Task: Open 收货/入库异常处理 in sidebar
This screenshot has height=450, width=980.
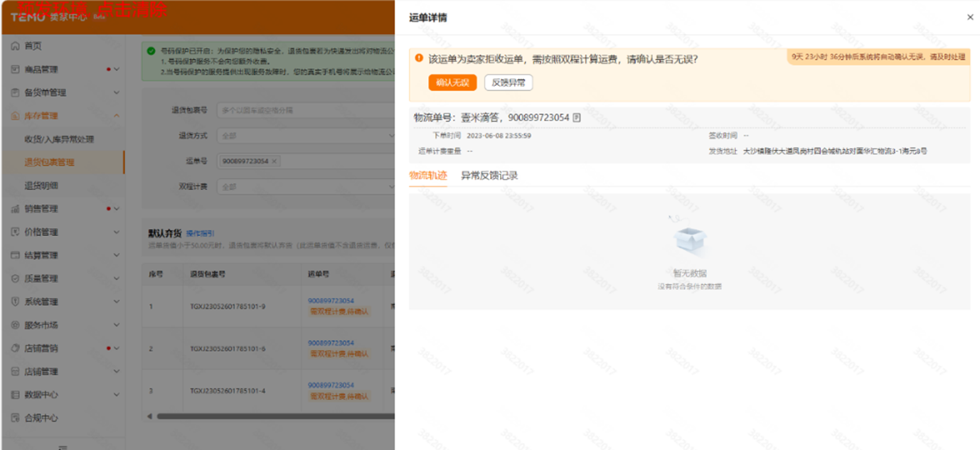Action: pyautogui.click(x=59, y=139)
